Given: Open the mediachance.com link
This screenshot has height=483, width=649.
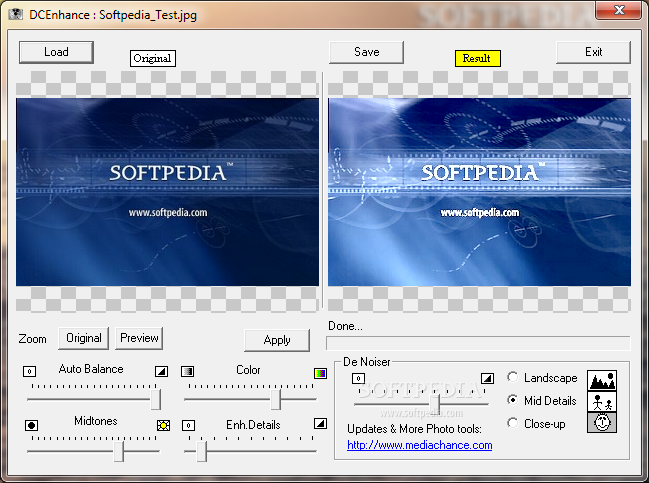Looking at the screenshot, I should pyautogui.click(x=420, y=445).
